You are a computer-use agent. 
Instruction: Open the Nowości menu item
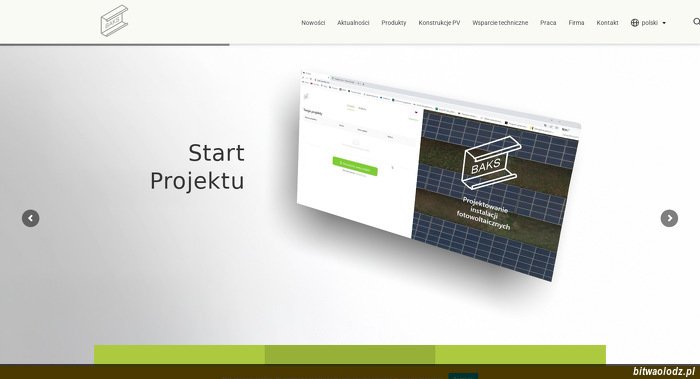click(313, 22)
